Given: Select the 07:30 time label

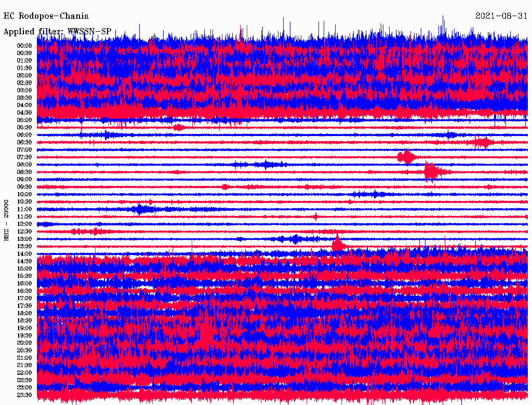Looking at the screenshot, I should tap(24, 157).
